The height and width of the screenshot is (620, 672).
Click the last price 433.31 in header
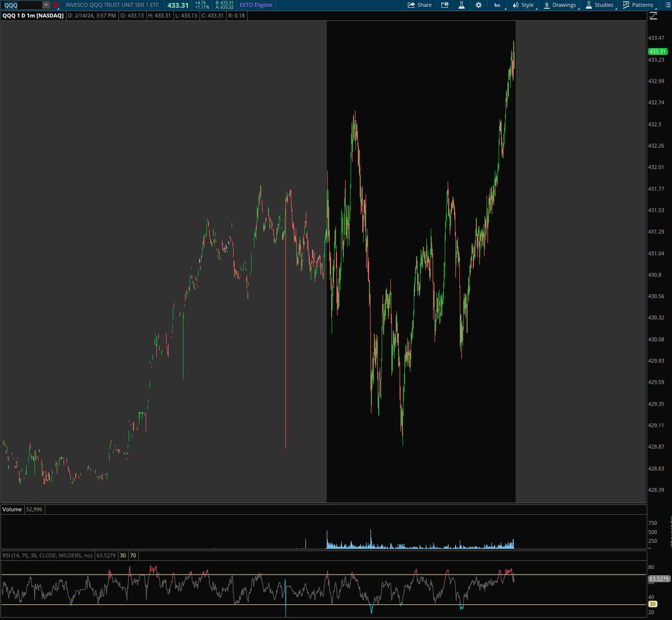click(178, 5)
